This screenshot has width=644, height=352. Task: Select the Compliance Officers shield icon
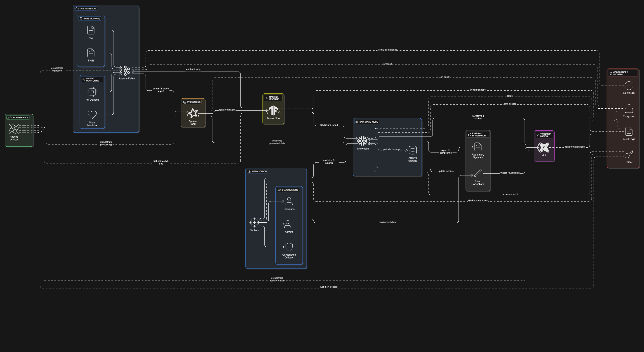(289, 247)
